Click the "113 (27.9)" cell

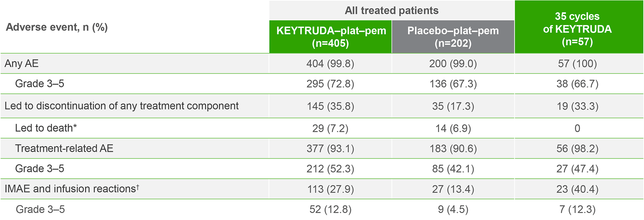point(330,189)
